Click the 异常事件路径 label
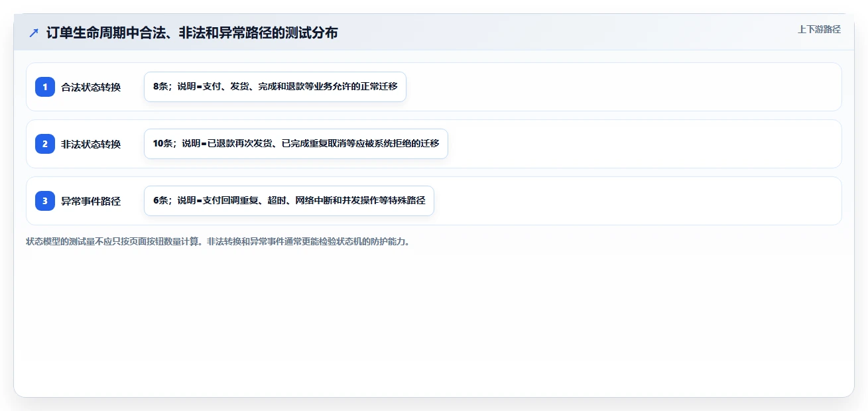This screenshot has width=868, height=411. [x=91, y=201]
